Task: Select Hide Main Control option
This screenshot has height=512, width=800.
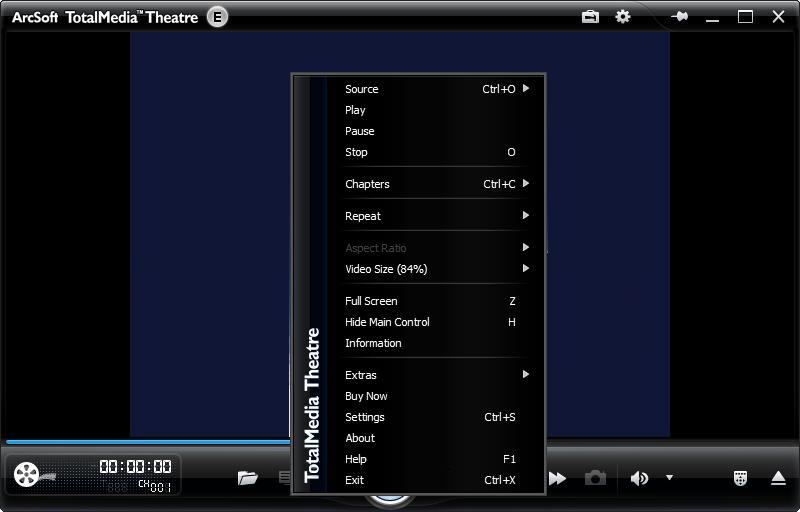Action: click(437, 322)
